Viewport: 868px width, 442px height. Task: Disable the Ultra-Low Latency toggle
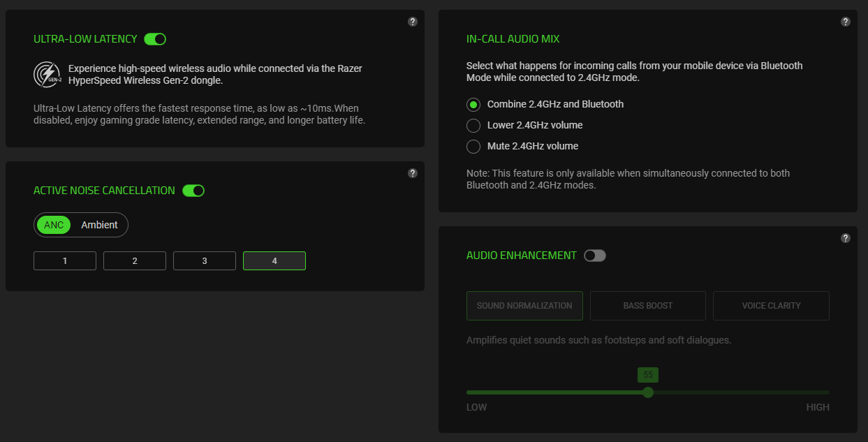pos(155,39)
